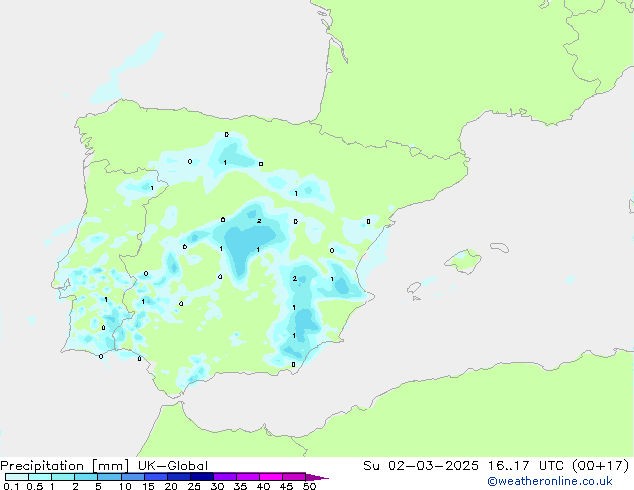Image resolution: width=634 pixels, height=490 pixels.
Task: Select the 40–45 mm legend color swatch
Action: coord(271,477)
